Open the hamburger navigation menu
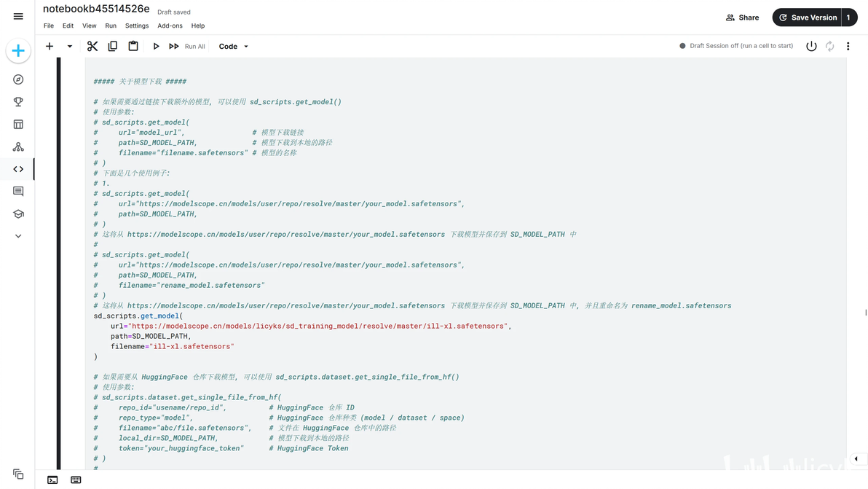868x489 pixels. 18,17
